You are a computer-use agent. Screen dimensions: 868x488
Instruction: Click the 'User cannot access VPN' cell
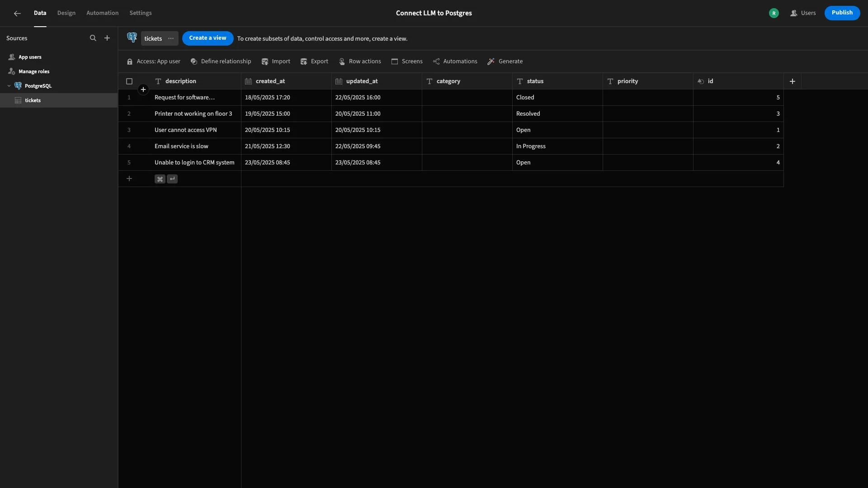pyautogui.click(x=196, y=130)
